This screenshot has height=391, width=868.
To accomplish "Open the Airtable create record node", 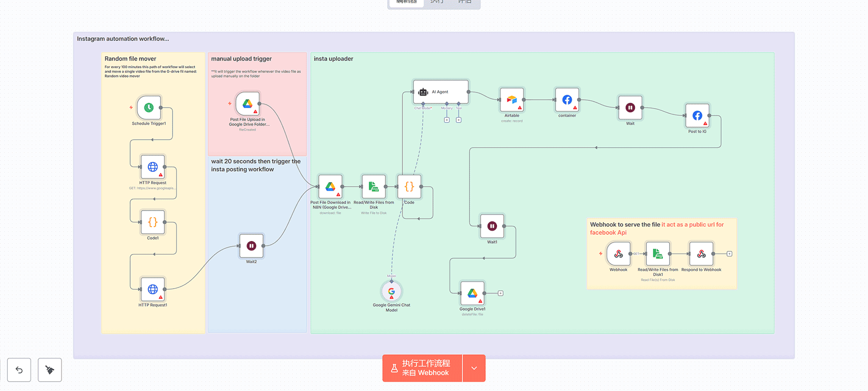I will click(512, 100).
